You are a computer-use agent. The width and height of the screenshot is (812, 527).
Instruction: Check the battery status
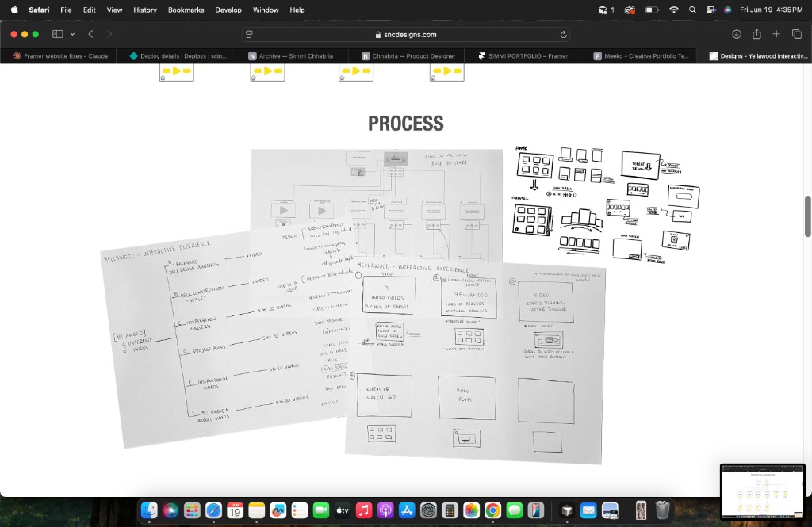tap(652, 10)
